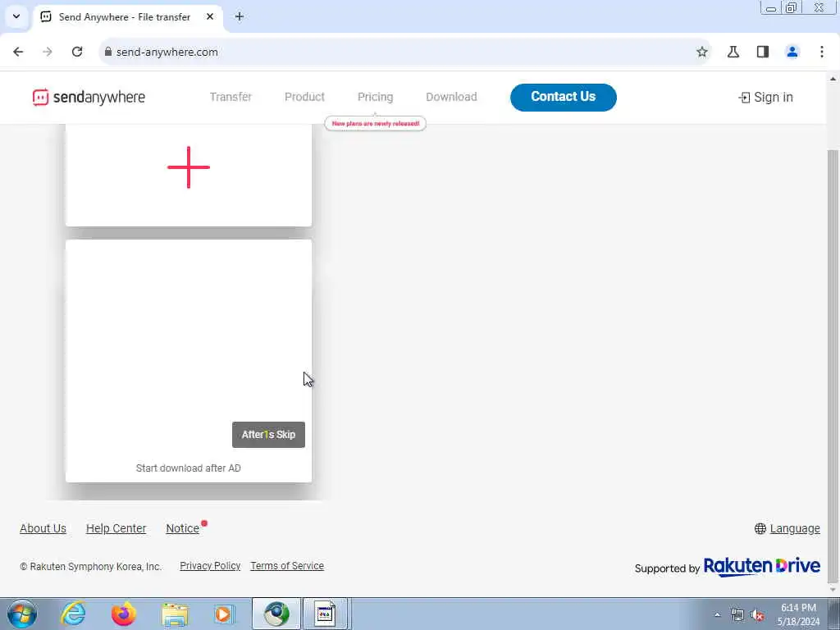Open the media player taskbar icon
This screenshot has width=840, height=630.
[224, 614]
